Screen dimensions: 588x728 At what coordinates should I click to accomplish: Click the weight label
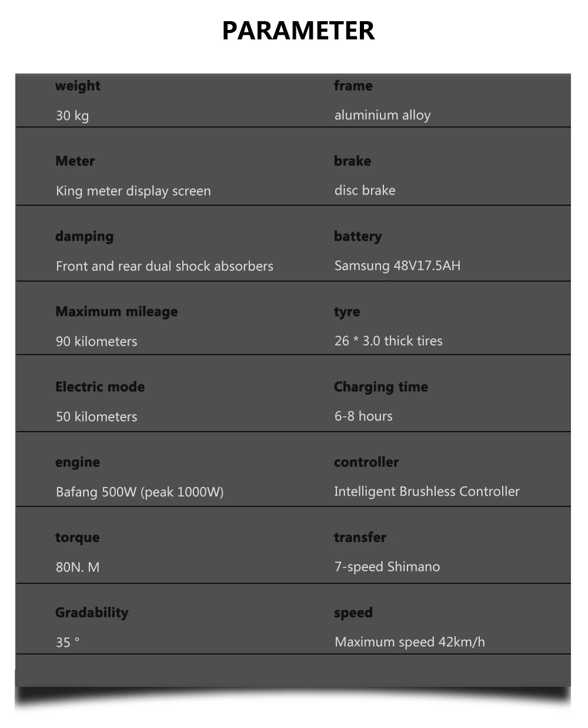(78, 86)
